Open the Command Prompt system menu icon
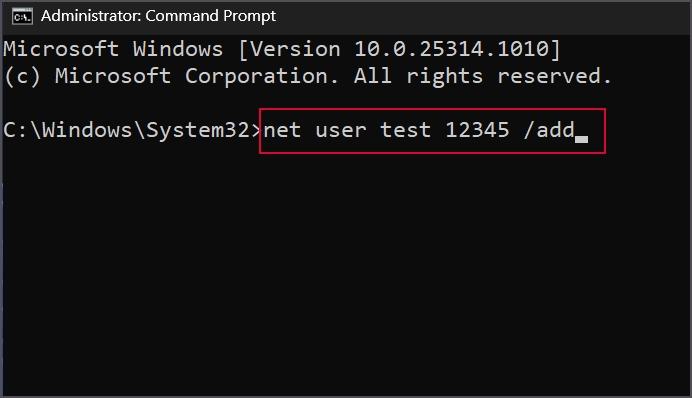 [22, 17]
